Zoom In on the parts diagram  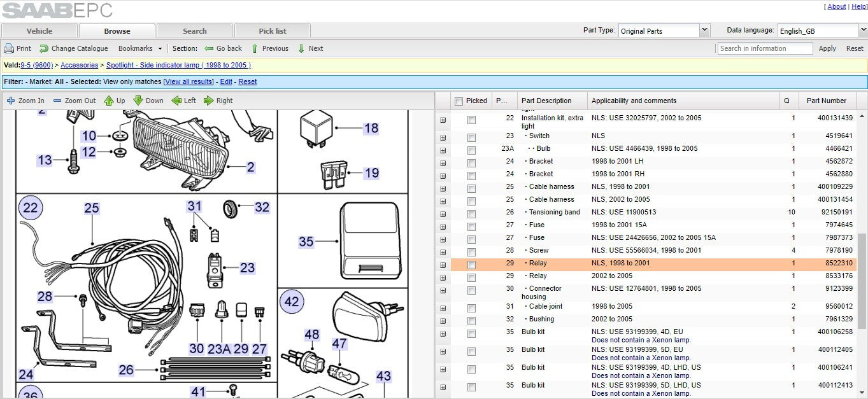coord(25,101)
